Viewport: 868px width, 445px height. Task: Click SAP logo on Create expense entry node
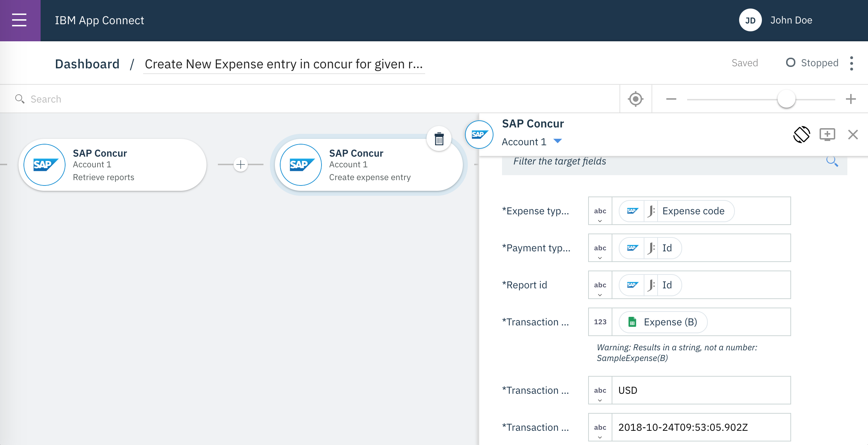(x=301, y=164)
